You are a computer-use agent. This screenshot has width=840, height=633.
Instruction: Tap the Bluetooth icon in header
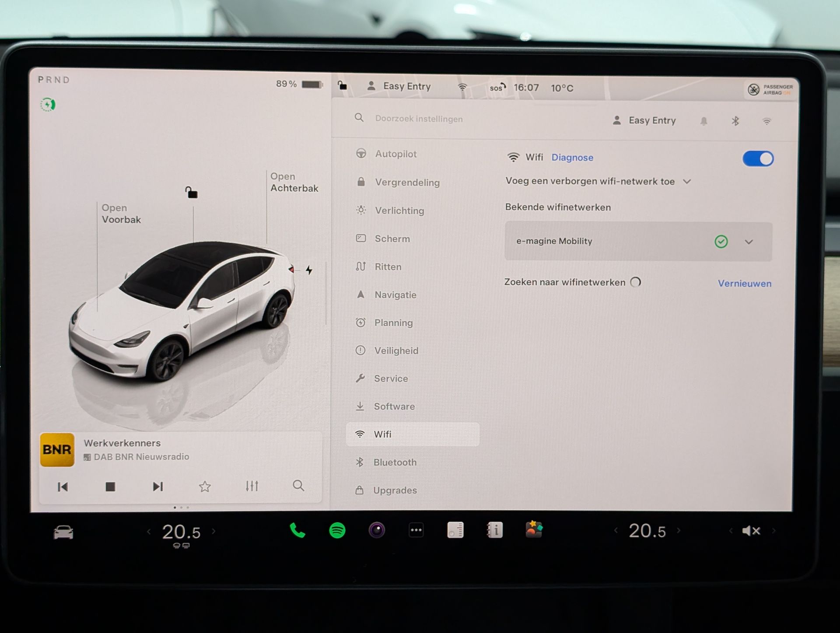coord(735,121)
